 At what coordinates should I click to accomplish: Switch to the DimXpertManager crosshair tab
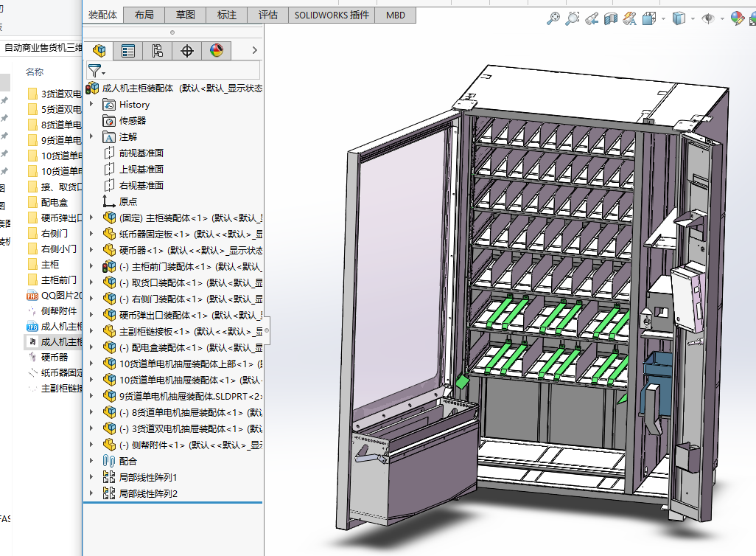[187, 51]
